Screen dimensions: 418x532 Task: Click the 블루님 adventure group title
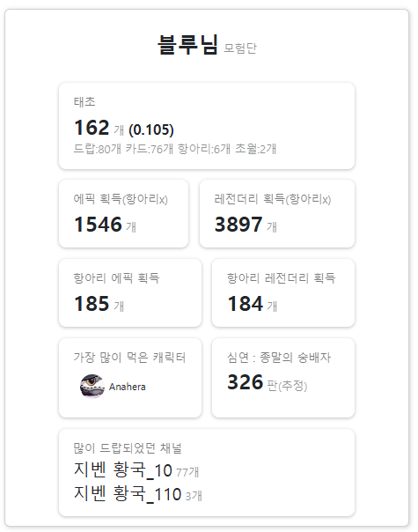[187, 45]
